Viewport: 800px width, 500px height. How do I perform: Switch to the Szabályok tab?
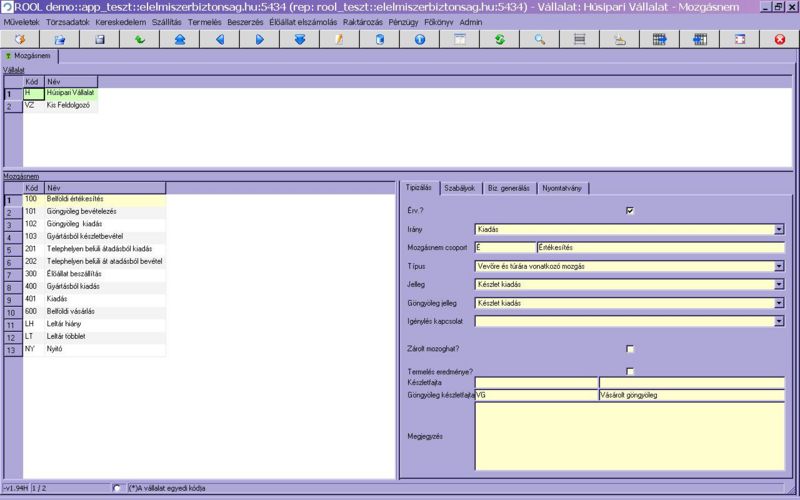pyautogui.click(x=460, y=187)
